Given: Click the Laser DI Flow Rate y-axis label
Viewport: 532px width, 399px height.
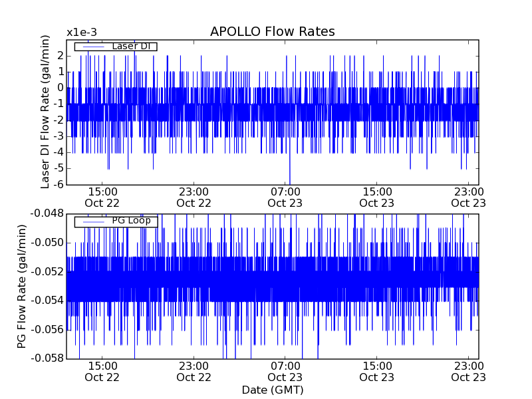Looking at the screenshot, I should point(46,112).
